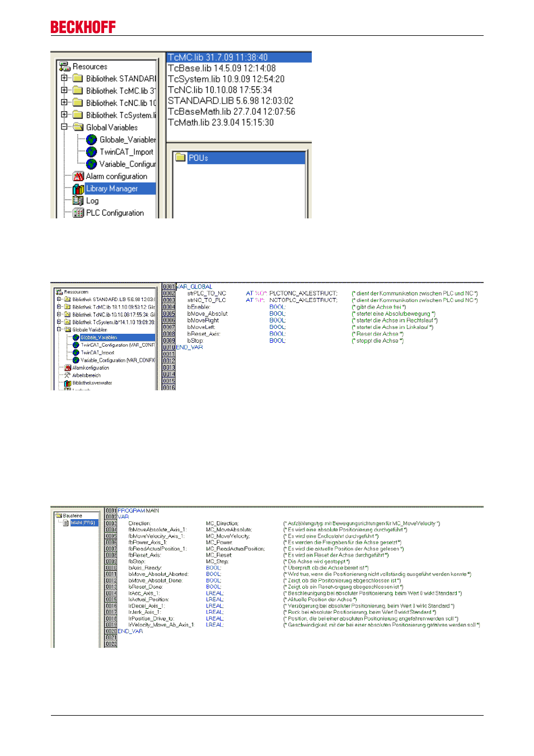Screen dimensions: 534x756
Task: Click globe icon next to TwinCAT_Configuration
Action: [76, 345]
